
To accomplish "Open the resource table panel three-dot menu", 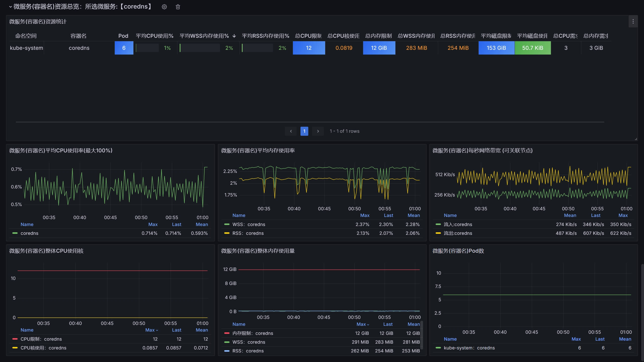I will click(633, 22).
